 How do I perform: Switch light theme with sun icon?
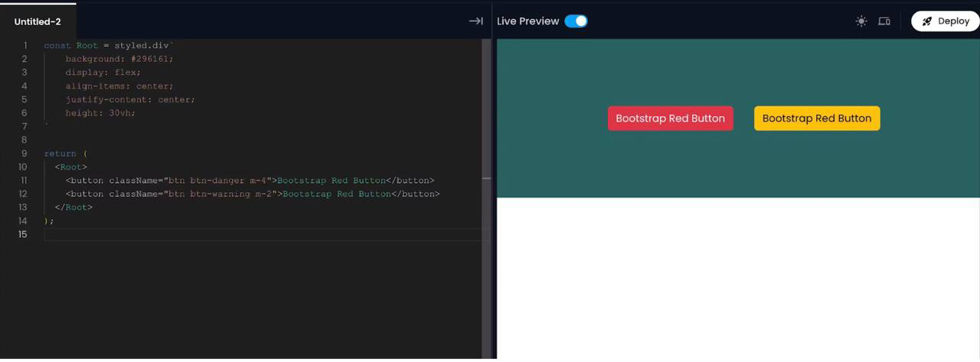(861, 21)
